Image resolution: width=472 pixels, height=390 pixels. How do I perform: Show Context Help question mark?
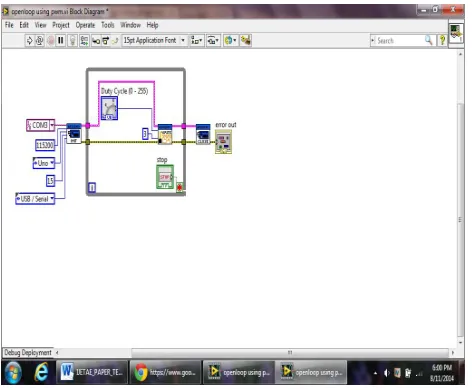[x=442, y=40]
